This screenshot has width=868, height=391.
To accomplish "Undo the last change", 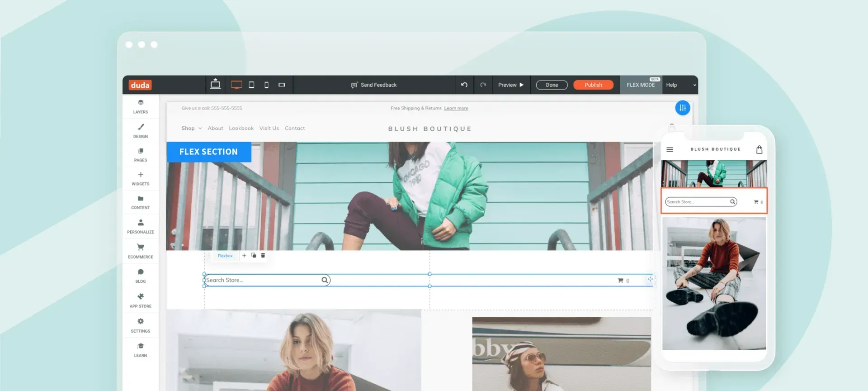I will 464,85.
